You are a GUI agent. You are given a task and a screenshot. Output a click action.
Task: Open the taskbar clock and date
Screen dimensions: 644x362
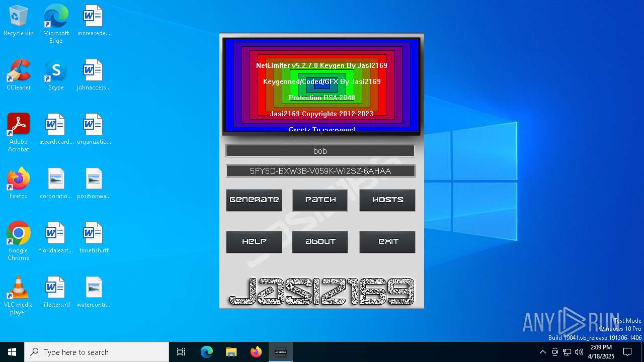[x=601, y=352]
